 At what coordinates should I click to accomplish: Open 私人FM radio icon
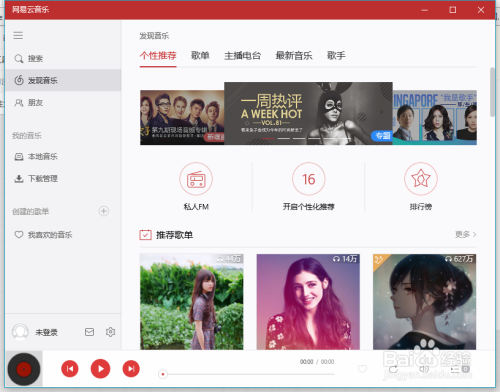[x=196, y=179]
